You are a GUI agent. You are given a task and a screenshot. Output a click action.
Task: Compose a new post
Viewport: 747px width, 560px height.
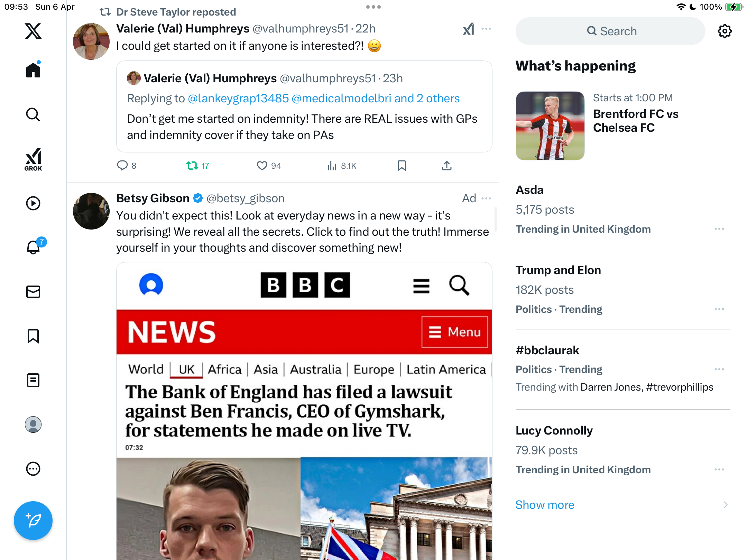pos(33,521)
